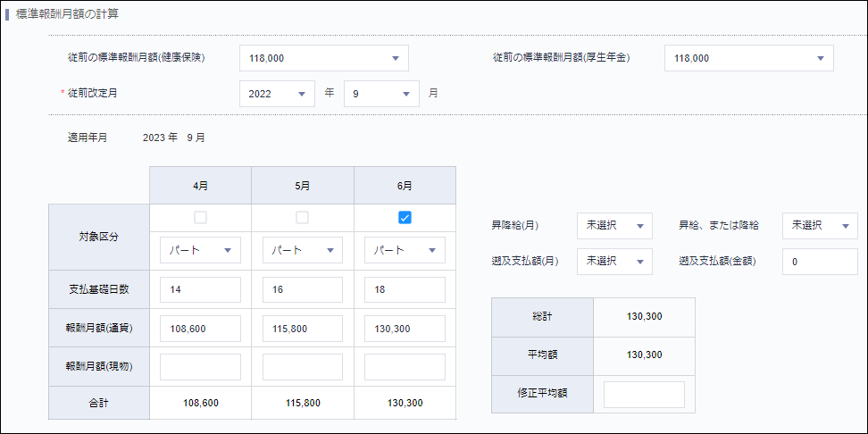Select the 6月 報酬月額(通貨) field showing 130,300
This screenshot has height=434, width=868.
pos(405,329)
